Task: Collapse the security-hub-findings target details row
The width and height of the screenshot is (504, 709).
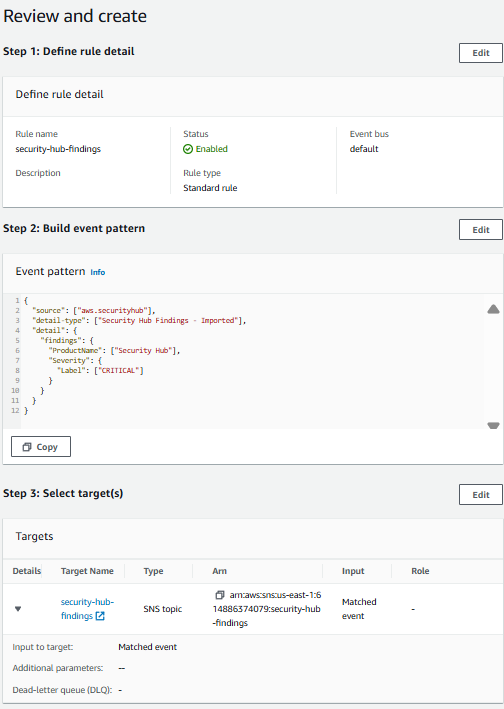Action: [x=18, y=609]
